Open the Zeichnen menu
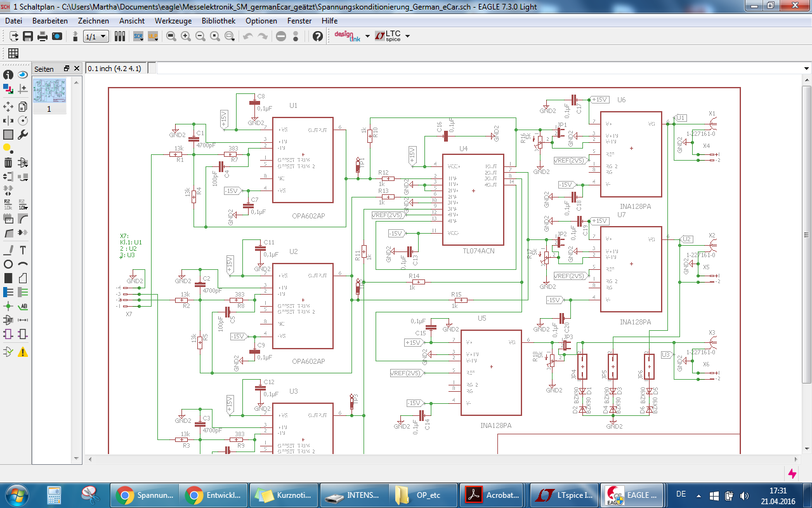The width and height of the screenshot is (812, 508). pyautogui.click(x=94, y=20)
